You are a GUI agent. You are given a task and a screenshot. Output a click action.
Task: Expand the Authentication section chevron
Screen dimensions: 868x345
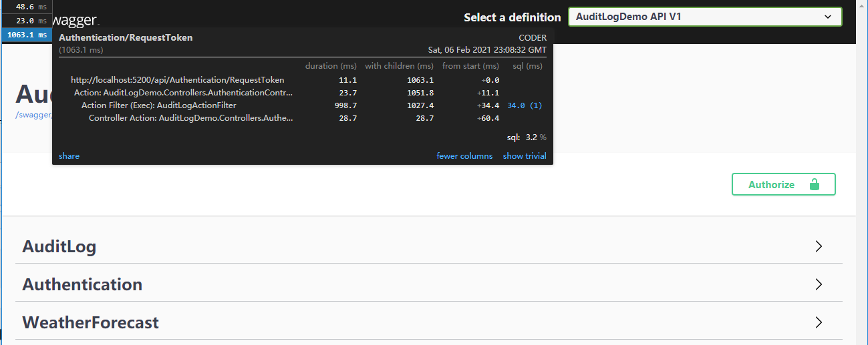819,284
